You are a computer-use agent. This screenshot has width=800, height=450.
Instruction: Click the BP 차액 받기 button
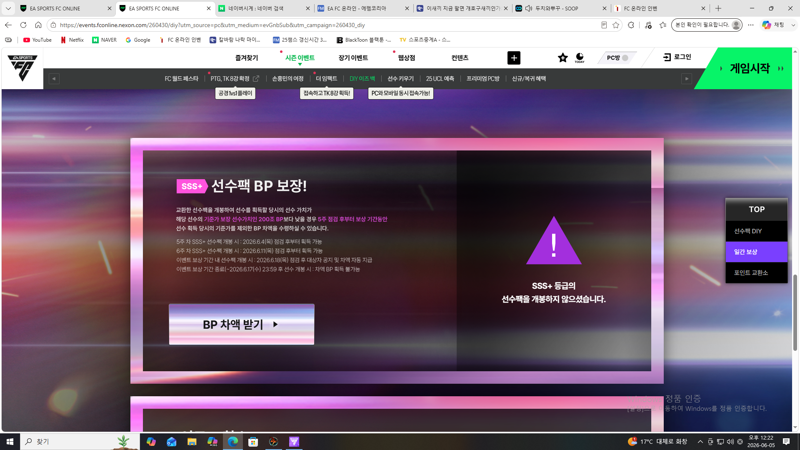[241, 324]
